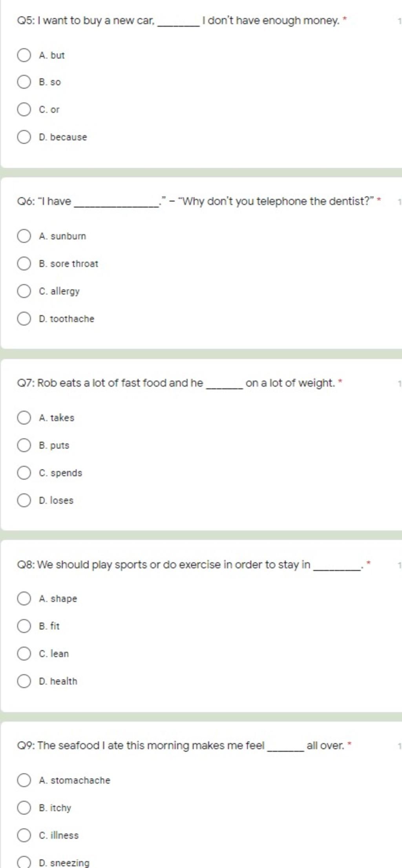The height and width of the screenshot is (868, 402).
Task: Pick C. or for the car question
Action: coord(24,109)
